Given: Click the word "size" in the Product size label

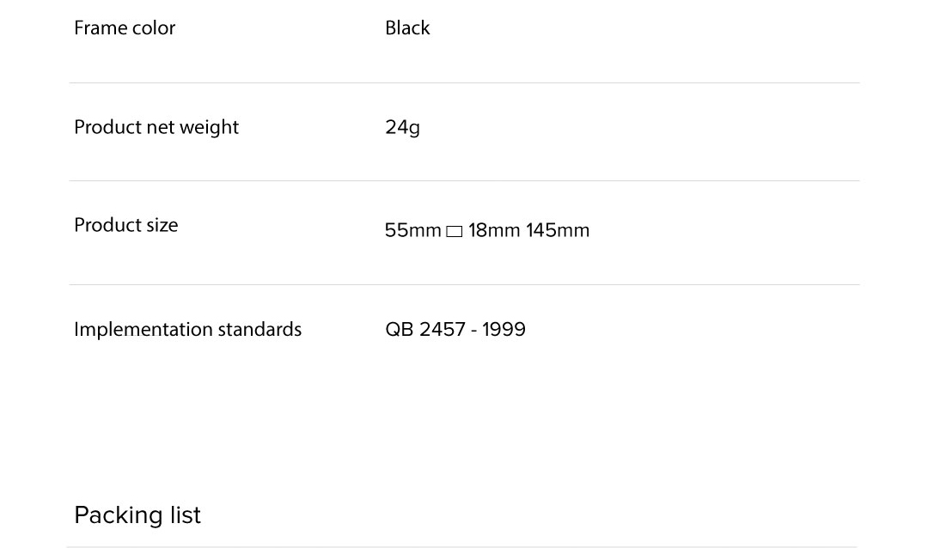Looking at the screenshot, I should click(x=162, y=225).
